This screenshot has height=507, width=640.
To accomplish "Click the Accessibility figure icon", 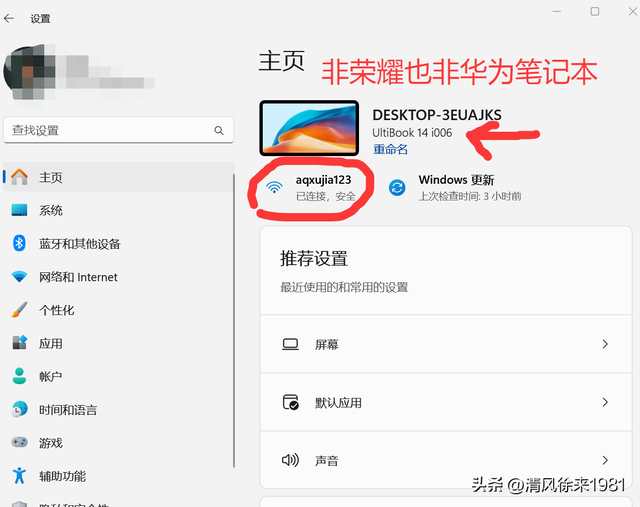I will click(x=19, y=476).
